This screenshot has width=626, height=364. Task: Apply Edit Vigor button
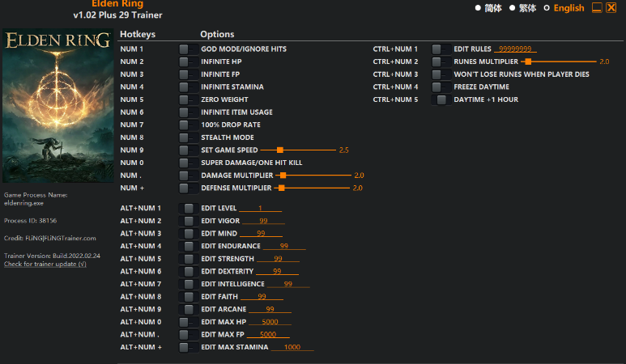(x=189, y=221)
